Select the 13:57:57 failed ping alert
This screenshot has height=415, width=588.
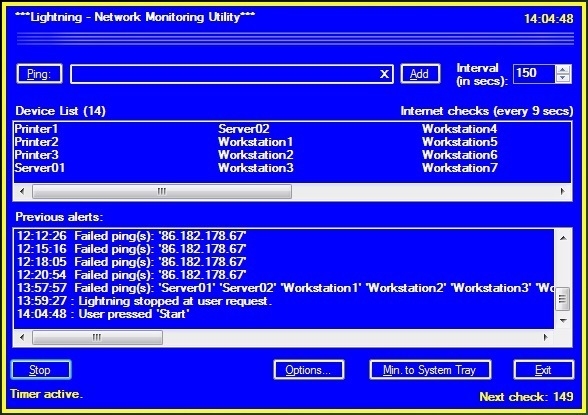[x=285, y=288]
